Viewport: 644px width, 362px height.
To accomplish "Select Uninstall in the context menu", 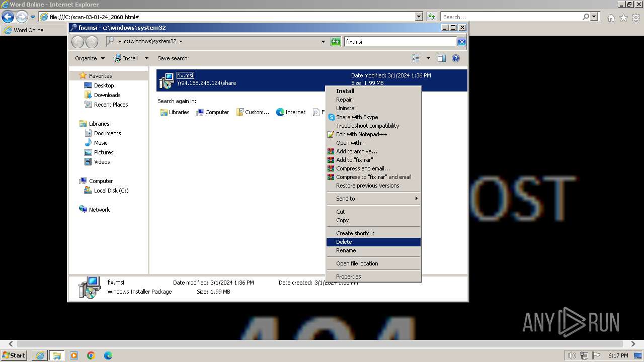I will point(373,108).
